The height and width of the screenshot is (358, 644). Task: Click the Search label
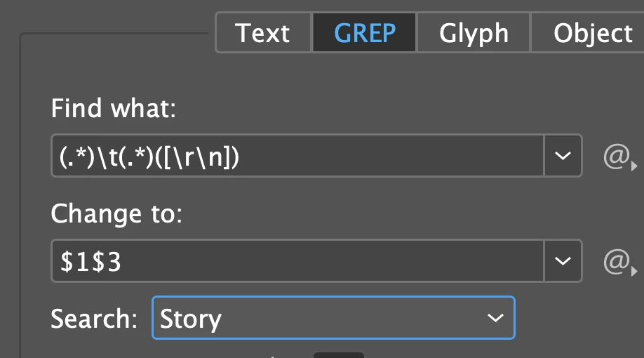(93, 319)
